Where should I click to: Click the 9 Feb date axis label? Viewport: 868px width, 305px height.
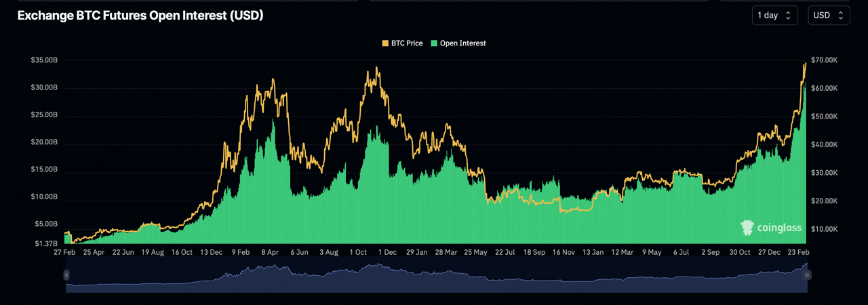[240, 252]
